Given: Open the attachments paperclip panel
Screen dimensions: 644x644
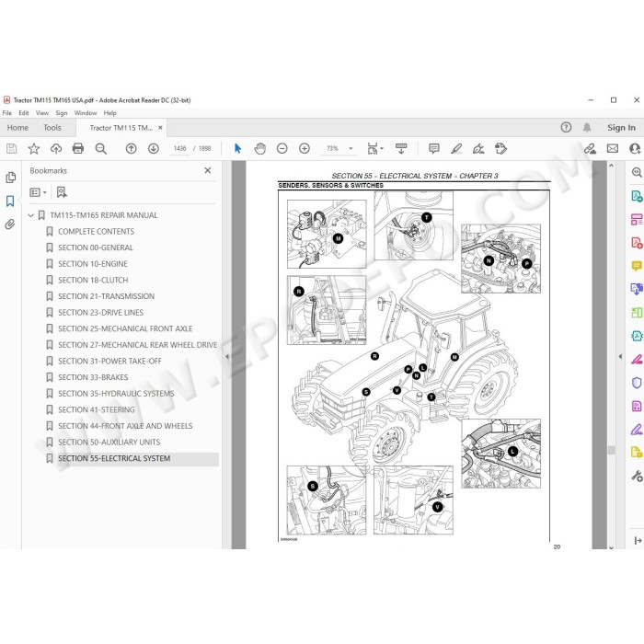Looking at the screenshot, I should 10,224.
